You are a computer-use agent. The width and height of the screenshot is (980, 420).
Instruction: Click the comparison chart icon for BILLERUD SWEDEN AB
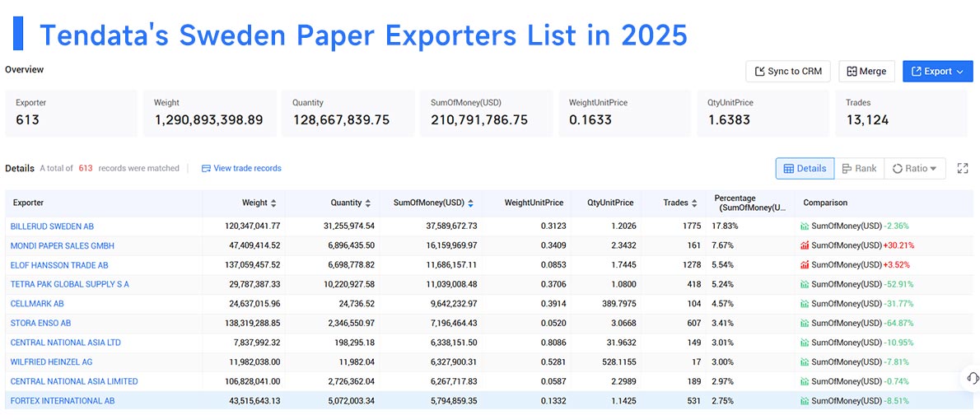(x=805, y=226)
